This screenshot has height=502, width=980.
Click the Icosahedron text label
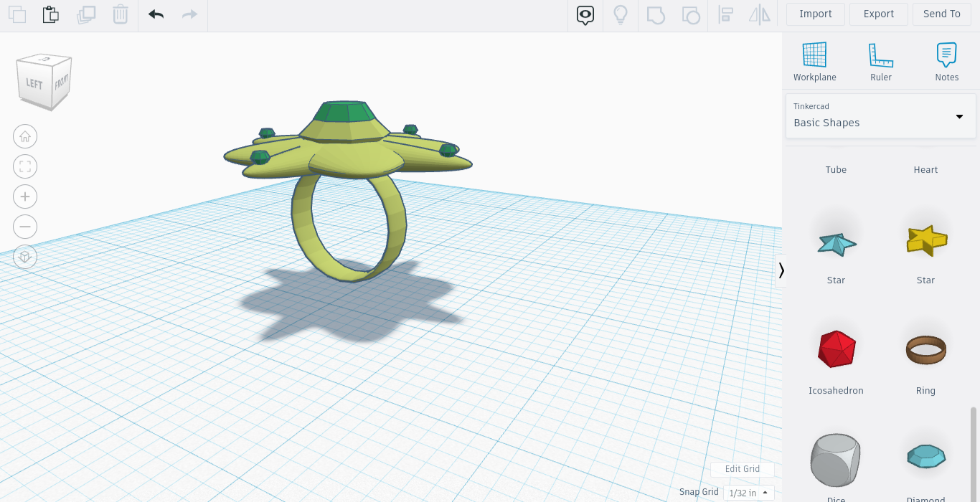click(836, 391)
